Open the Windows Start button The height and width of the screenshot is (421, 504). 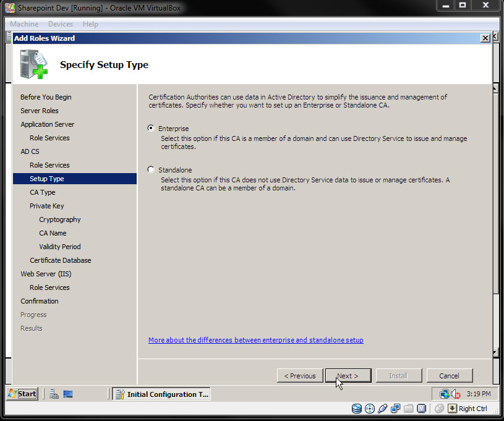click(22, 394)
